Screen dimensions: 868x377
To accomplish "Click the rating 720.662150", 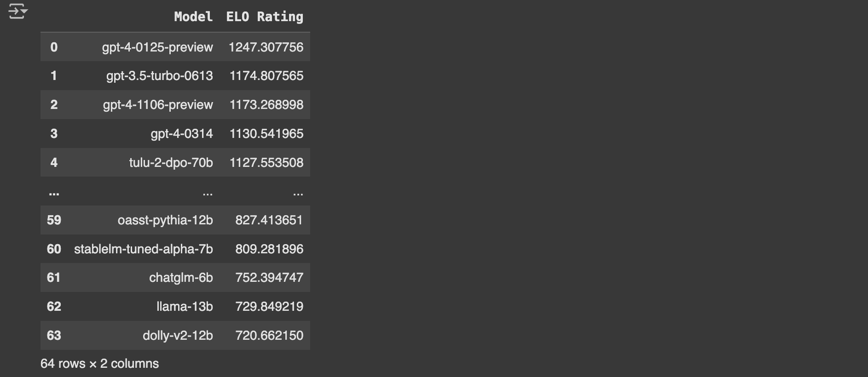I will [x=269, y=336].
